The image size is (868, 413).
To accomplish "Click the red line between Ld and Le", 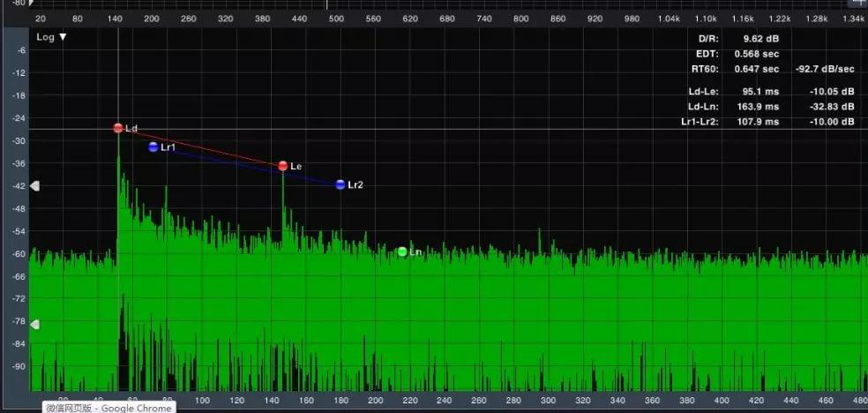I will 201,147.
